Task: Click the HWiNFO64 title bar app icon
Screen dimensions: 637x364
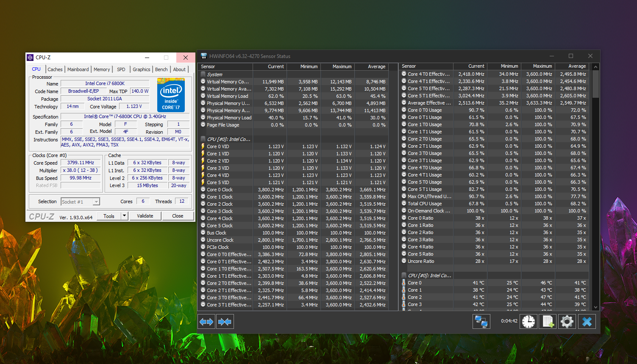Action: pyautogui.click(x=204, y=56)
